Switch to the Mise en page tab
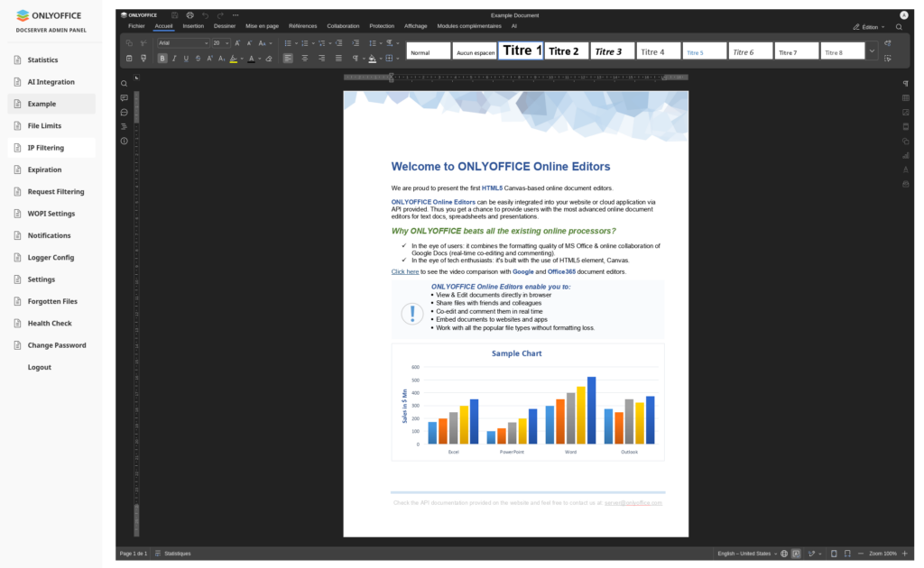924x568 pixels. [263, 26]
